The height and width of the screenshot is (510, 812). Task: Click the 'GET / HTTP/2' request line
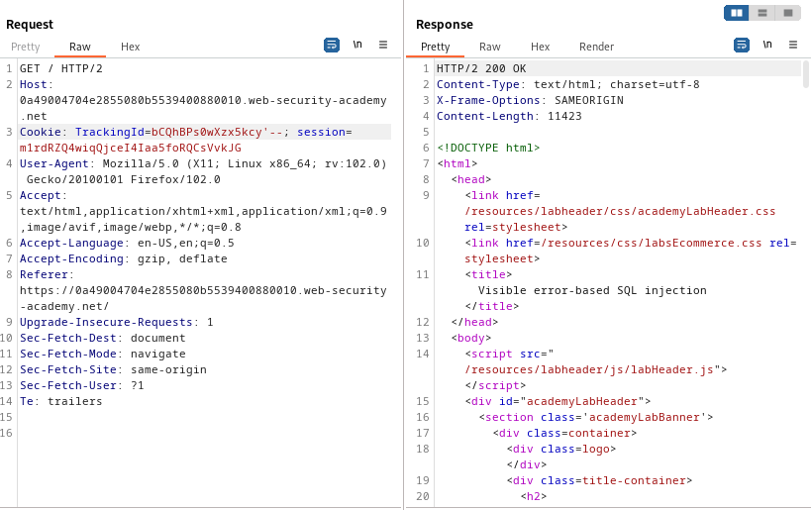tap(61, 69)
